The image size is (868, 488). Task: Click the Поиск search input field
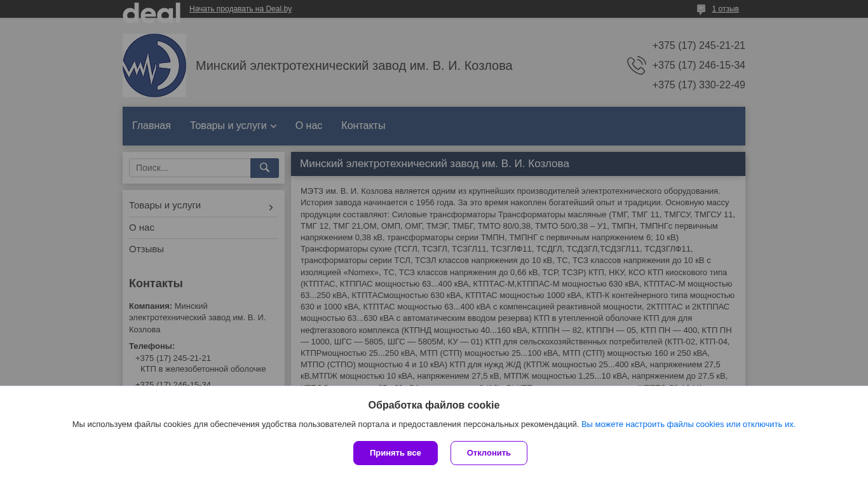pos(190,168)
